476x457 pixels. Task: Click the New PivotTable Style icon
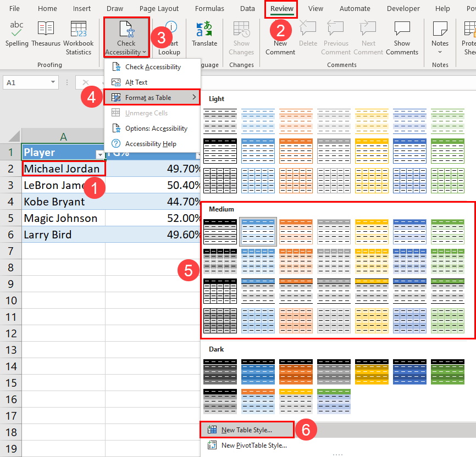[x=212, y=445]
